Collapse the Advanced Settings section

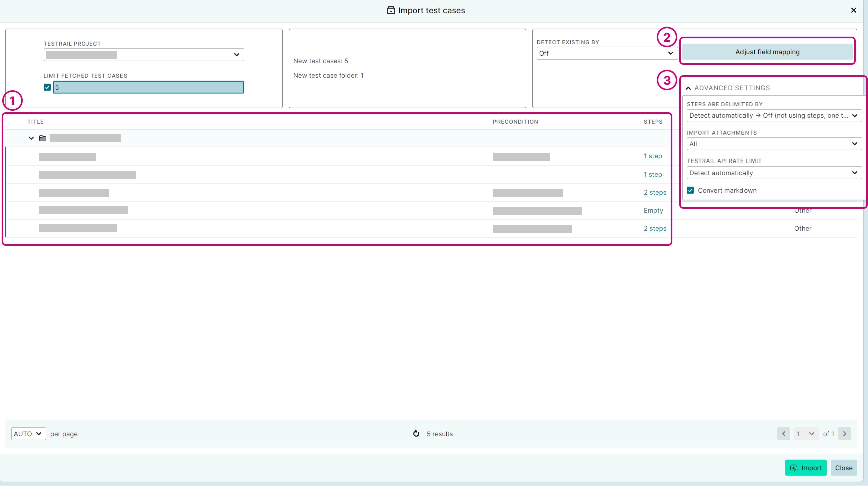coord(688,88)
